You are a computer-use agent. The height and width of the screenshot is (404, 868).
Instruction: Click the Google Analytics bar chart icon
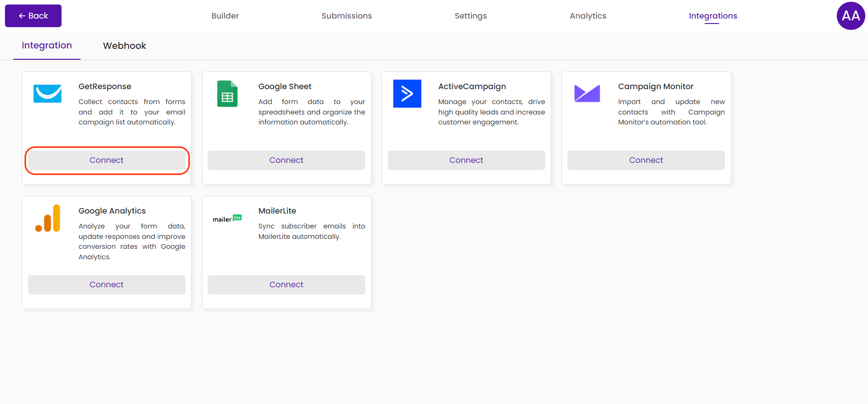(48, 218)
